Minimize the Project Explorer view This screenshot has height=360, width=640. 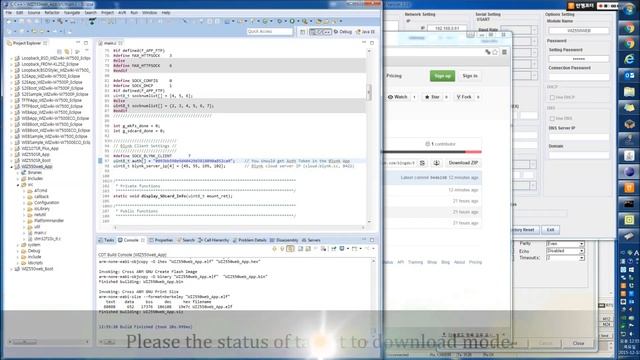click(78, 42)
